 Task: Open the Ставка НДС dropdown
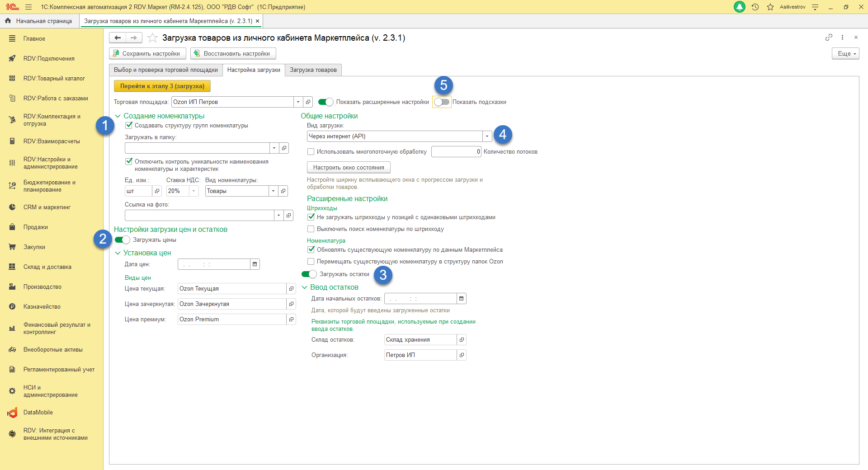pyautogui.click(x=193, y=191)
